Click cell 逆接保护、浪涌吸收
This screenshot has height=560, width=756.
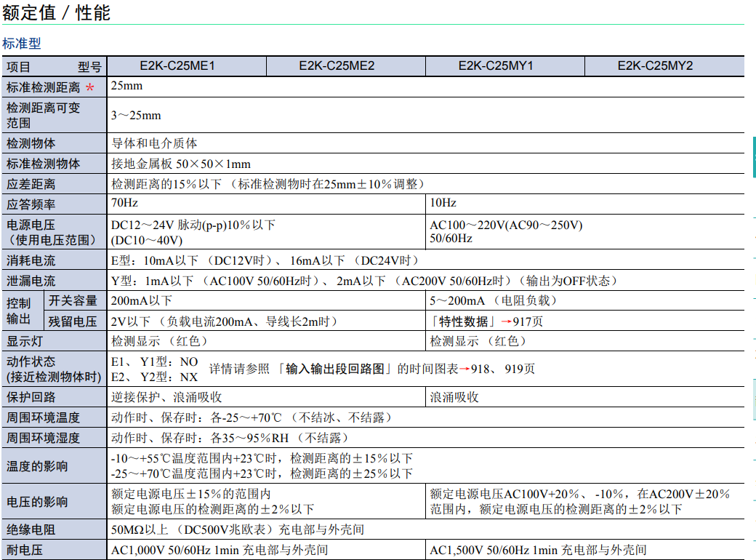(166, 397)
